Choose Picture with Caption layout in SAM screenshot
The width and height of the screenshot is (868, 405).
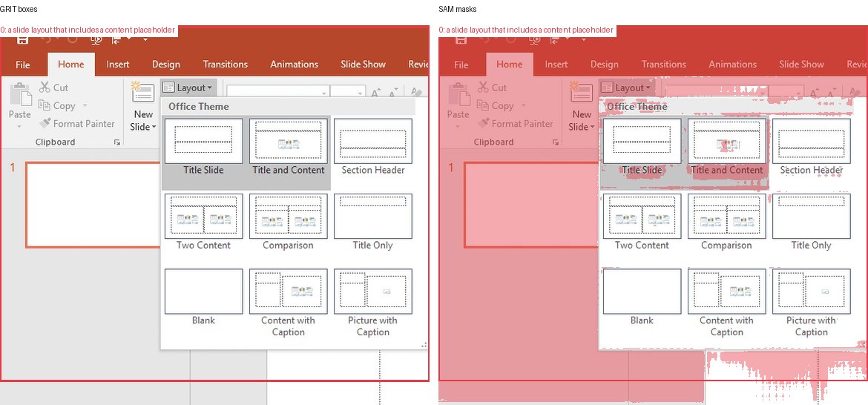pyautogui.click(x=812, y=303)
